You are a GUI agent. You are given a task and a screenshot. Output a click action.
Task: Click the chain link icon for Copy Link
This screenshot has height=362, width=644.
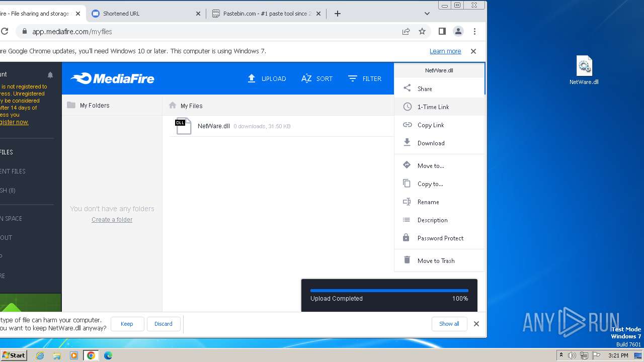[407, 125]
